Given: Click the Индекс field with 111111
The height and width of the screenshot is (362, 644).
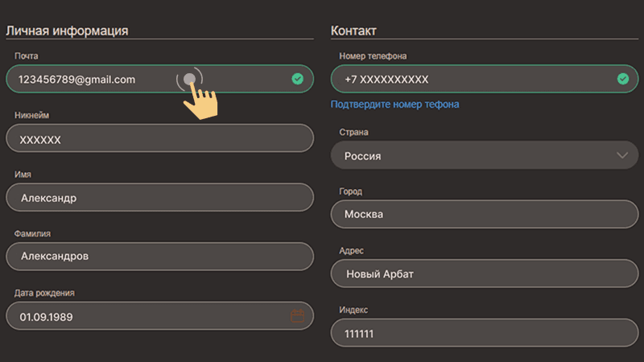Looking at the screenshot, I should click(x=485, y=333).
